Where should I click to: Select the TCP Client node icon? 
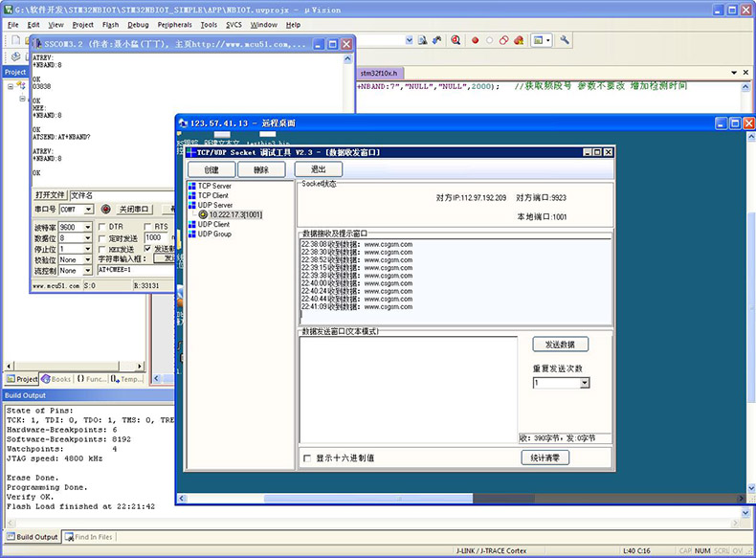pos(192,196)
